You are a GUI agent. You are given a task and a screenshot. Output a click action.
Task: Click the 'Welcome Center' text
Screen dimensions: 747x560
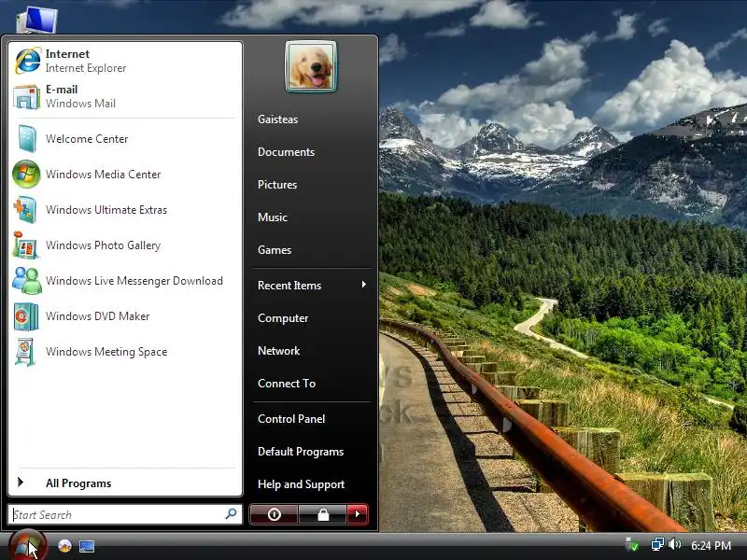pos(87,138)
